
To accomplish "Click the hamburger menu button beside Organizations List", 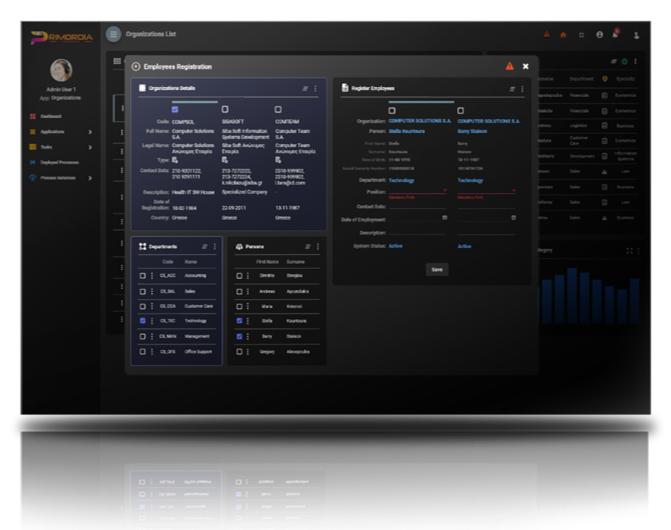I will pos(113,35).
